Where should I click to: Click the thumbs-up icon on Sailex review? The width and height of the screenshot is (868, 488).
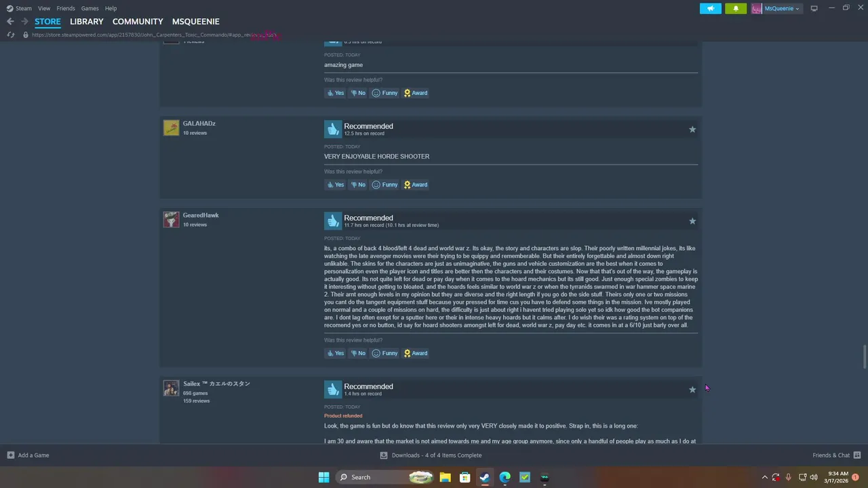tap(332, 389)
